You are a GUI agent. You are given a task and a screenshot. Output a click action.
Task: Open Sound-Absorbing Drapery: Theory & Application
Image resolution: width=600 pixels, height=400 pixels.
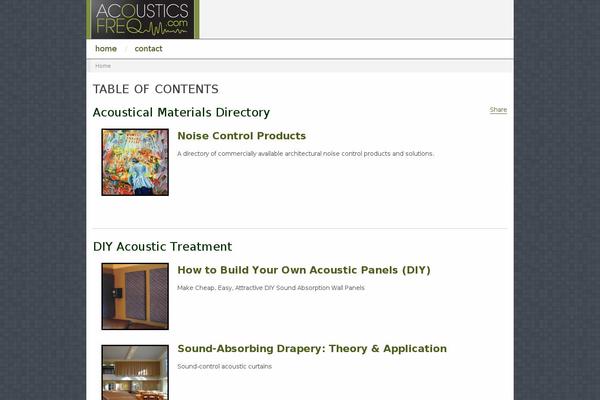click(312, 349)
